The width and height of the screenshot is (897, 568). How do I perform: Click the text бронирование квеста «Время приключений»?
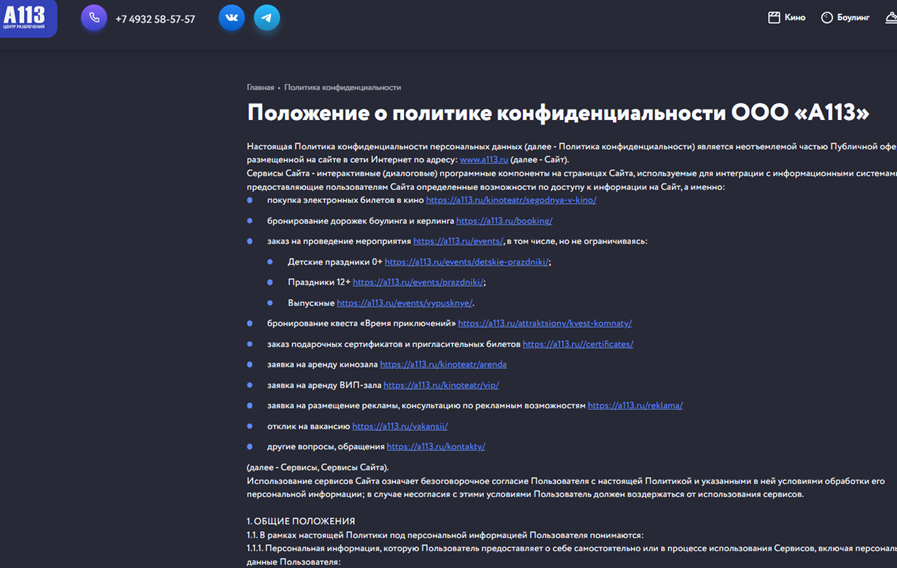click(x=361, y=324)
